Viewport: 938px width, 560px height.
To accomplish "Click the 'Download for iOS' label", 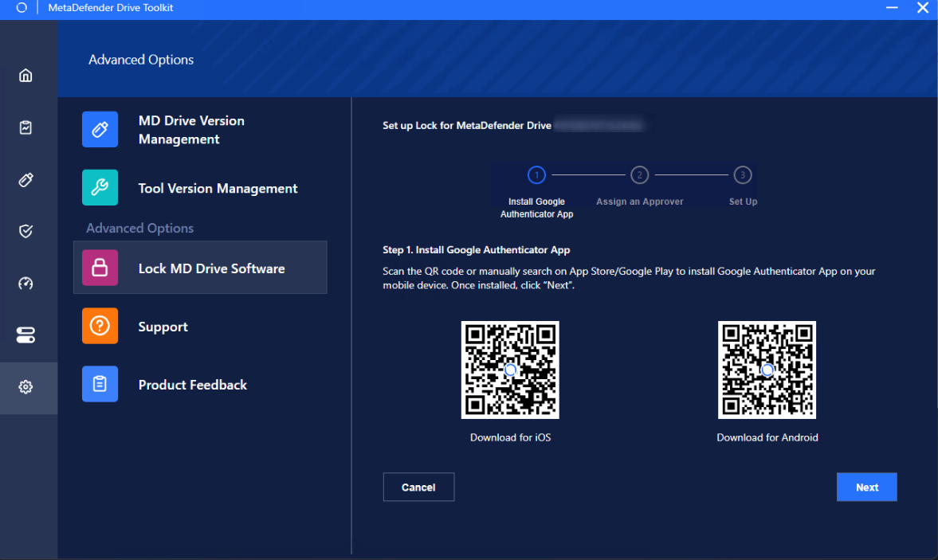I will 510,437.
